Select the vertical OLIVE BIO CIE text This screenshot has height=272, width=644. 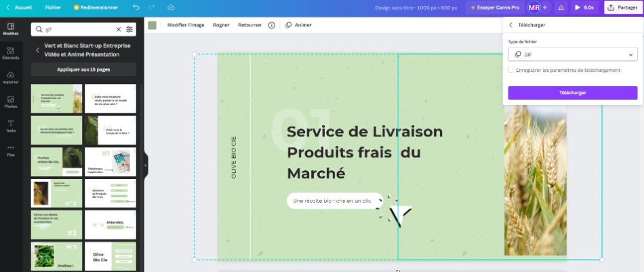234,157
